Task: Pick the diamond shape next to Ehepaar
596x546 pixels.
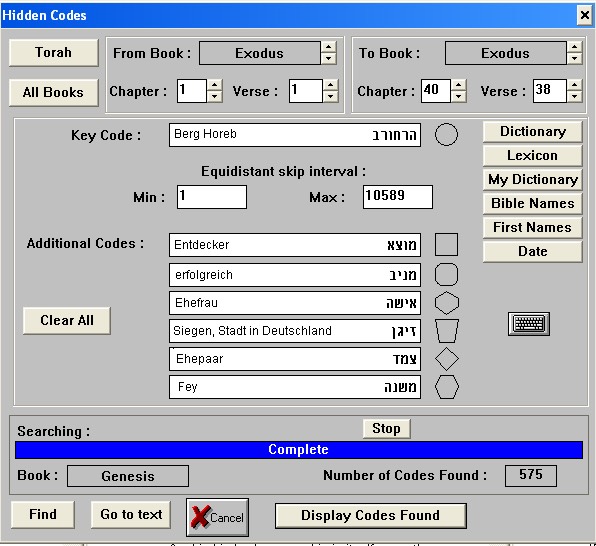Action: (x=447, y=359)
